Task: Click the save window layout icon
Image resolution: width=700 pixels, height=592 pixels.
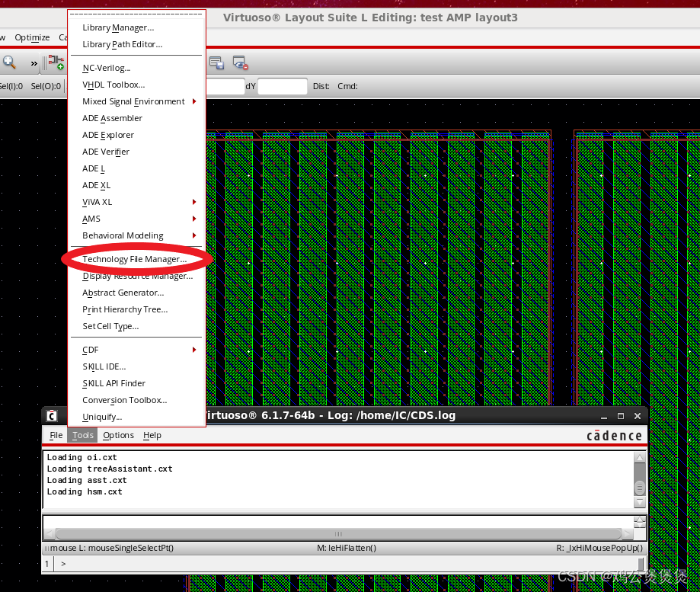Action: click(x=216, y=63)
